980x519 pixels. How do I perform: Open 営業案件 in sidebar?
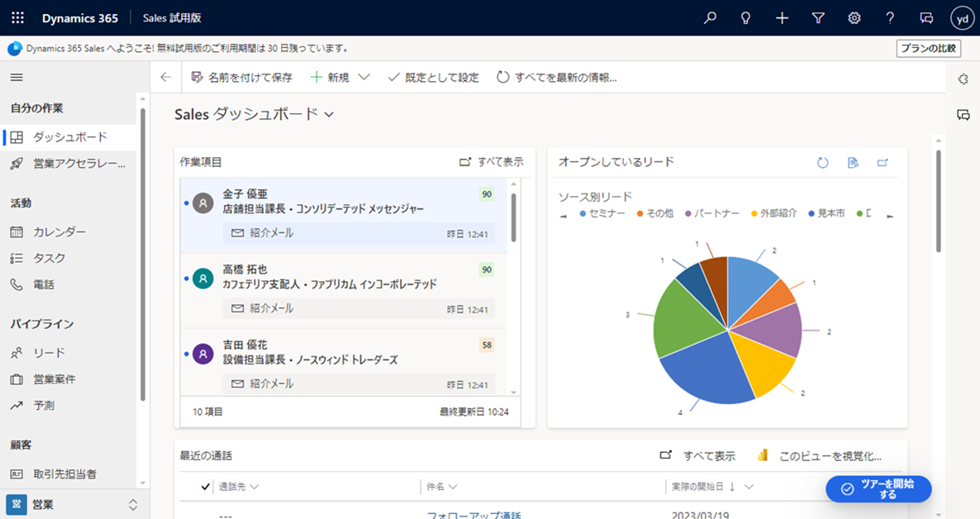(69, 379)
